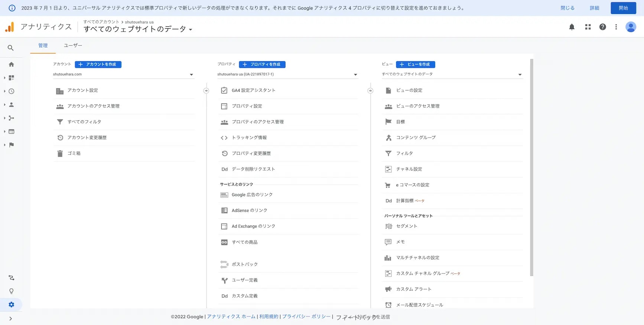
Task: Open the 利用規約 footer link
Action: (x=269, y=316)
